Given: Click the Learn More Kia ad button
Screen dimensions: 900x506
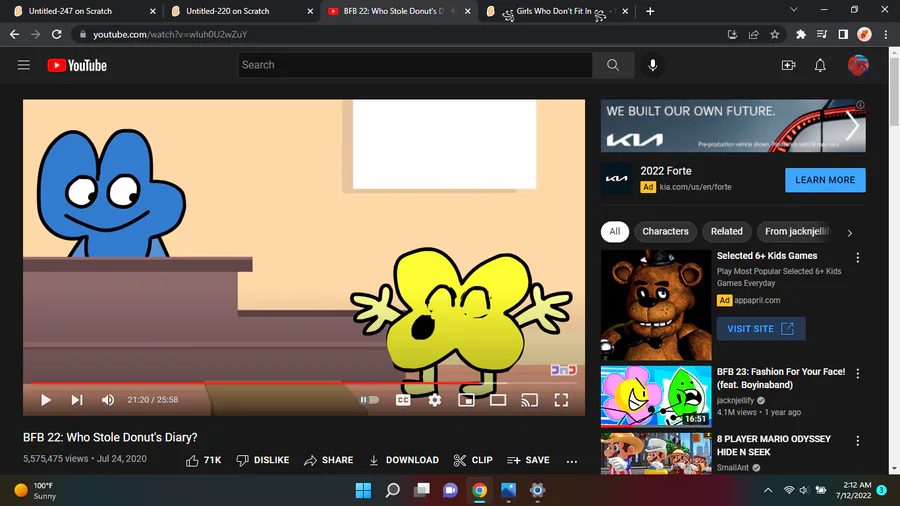Looking at the screenshot, I should coord(825,180).
